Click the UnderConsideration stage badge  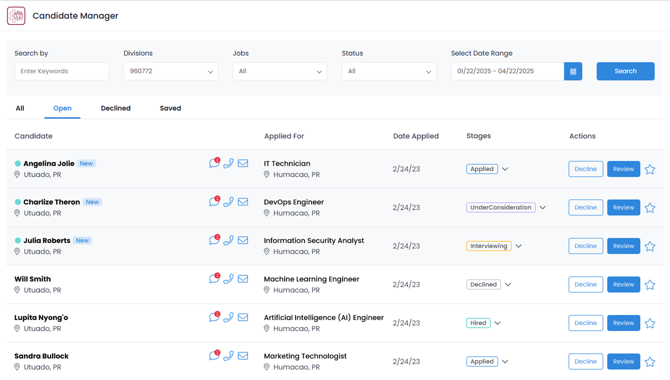[501, 207]
